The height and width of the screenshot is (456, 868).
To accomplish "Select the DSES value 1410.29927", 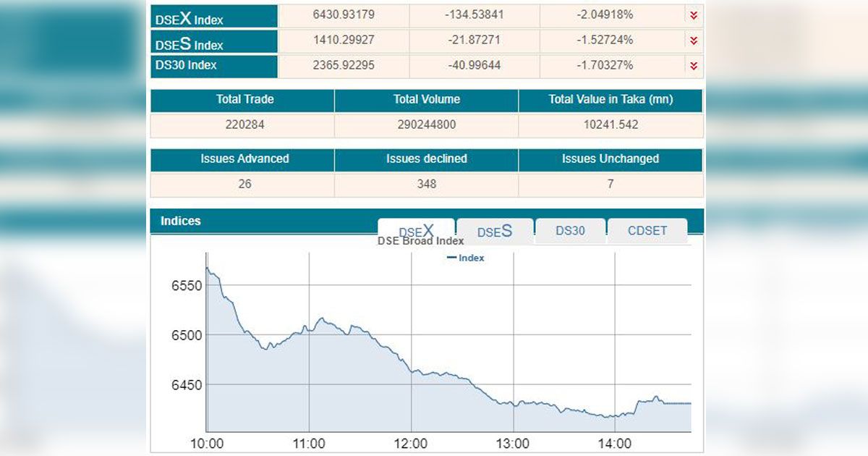I will tap(344, 40).
